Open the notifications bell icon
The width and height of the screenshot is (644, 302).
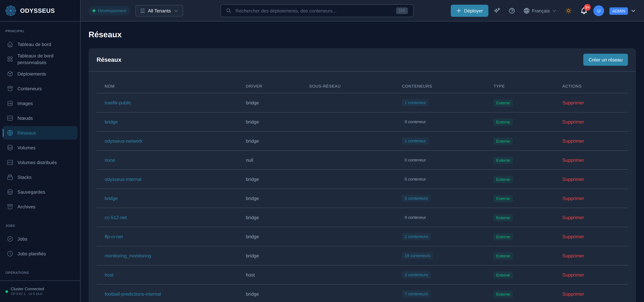coord(584,11)
